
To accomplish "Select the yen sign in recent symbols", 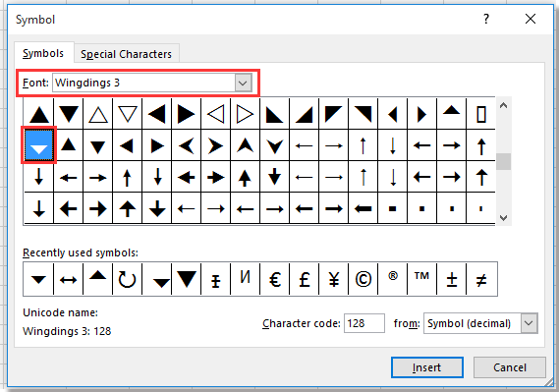I will pos(334,279).
